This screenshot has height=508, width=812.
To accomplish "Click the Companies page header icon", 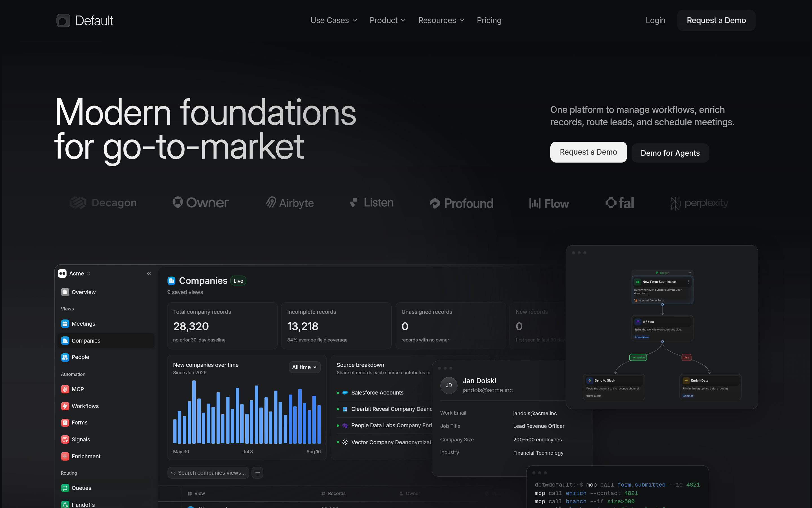I will tap(171, 281).
